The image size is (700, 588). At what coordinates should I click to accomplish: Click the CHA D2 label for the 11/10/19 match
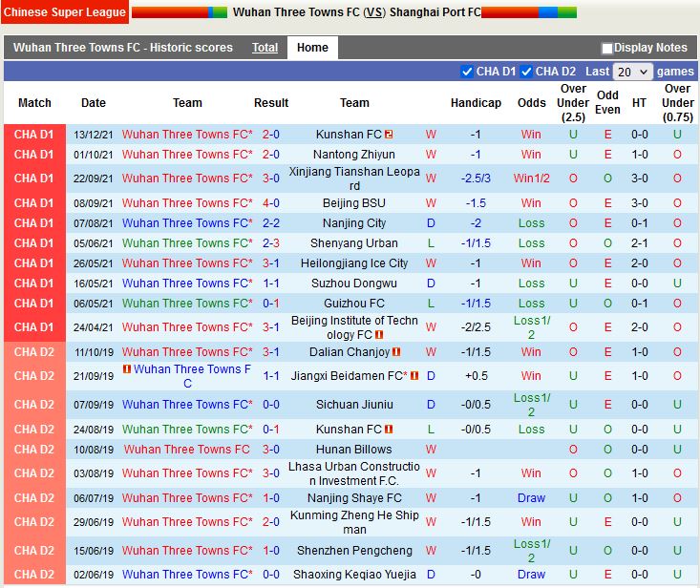(34, 352)
